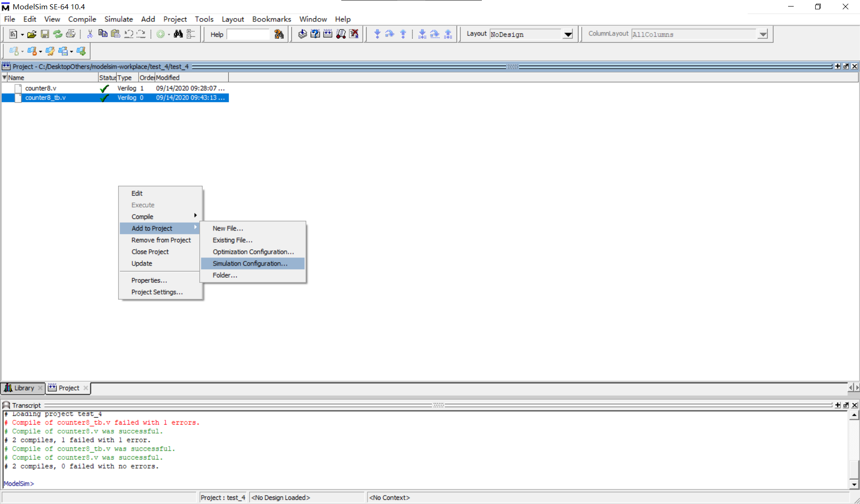
Task: Click the Cut scissors icon
Action: point(90,34)
